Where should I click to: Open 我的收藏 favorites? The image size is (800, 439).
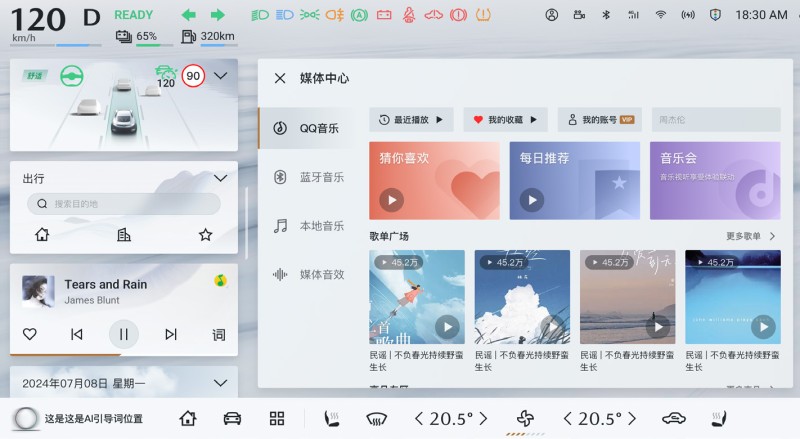[x=505, y=119]
